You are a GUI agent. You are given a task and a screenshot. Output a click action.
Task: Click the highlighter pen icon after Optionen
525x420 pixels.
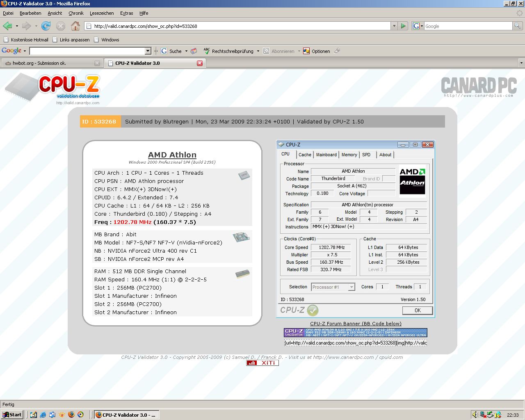[x=337, y=51]
